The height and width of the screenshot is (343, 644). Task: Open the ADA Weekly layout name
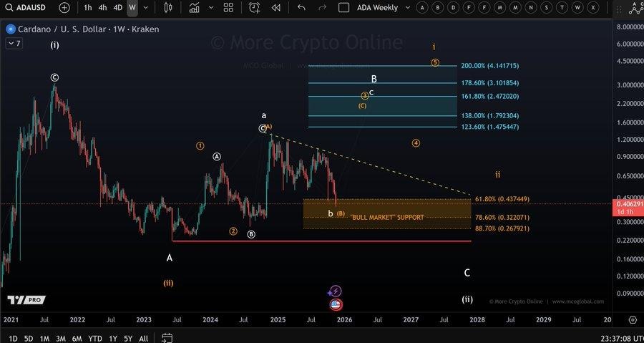[377, 7]
